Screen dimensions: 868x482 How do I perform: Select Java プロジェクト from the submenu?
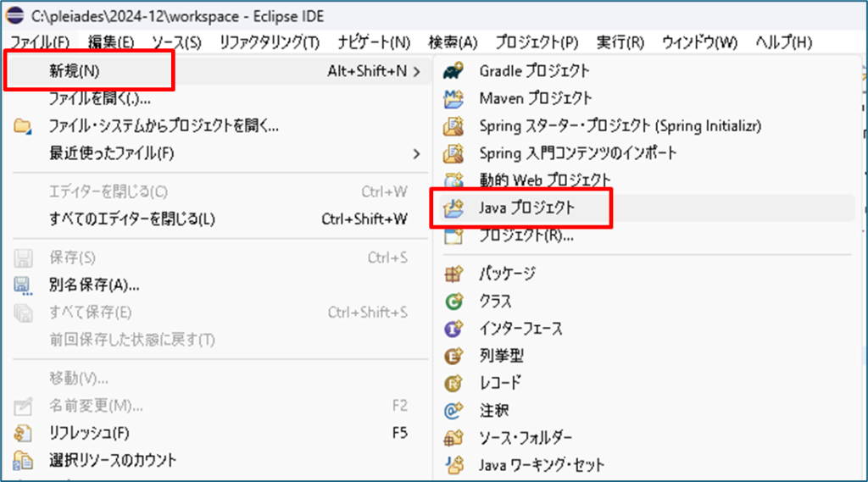click(526, 208)
